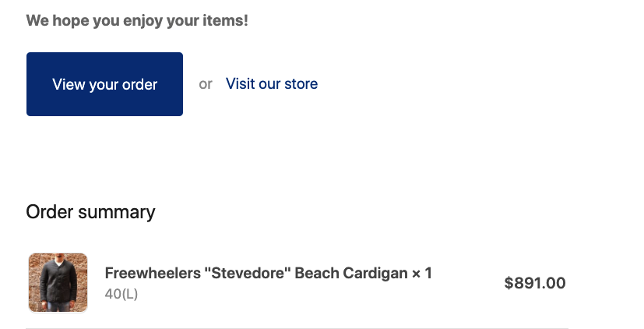Image resolution: width=644 pixels, height=329 pixels.
Task: Select the word "Stevedore" in the title
Action: pyautogui.click(x=248, y=273)
